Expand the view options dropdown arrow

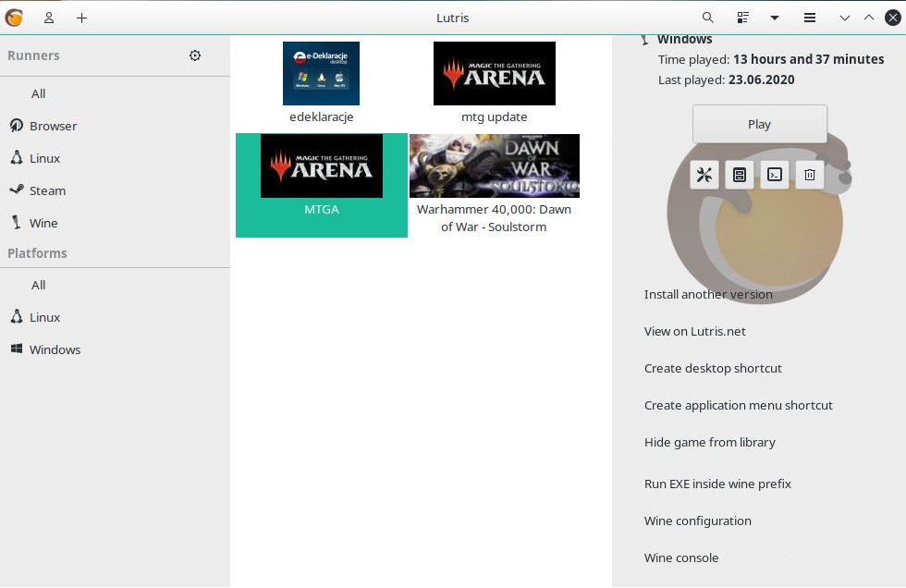coord(775,18)
